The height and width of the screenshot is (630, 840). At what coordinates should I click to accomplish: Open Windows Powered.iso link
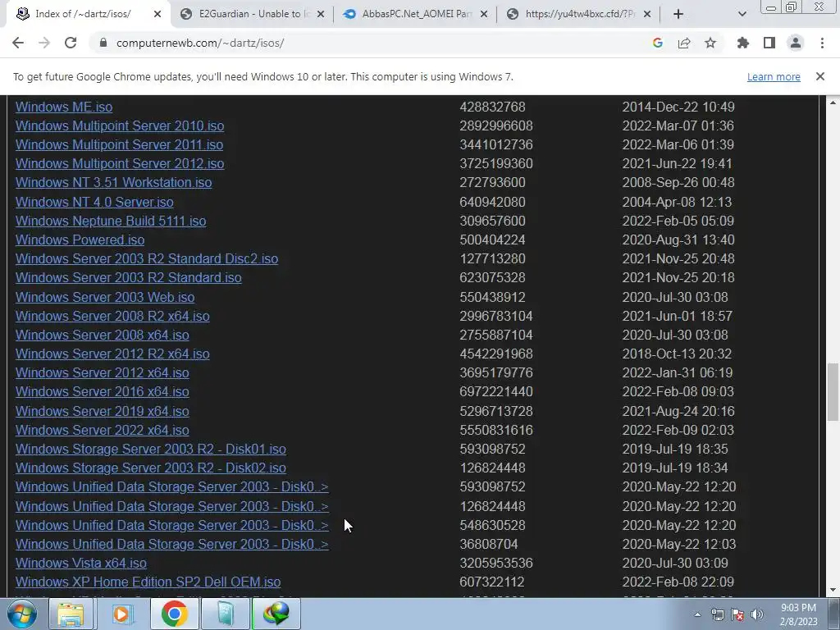[x=80, y=240]
